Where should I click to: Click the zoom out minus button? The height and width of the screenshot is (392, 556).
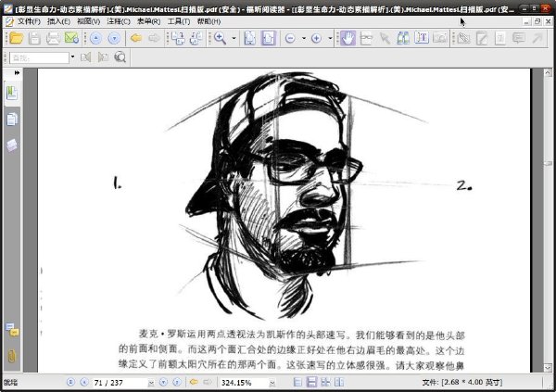(x=290, y=38)
